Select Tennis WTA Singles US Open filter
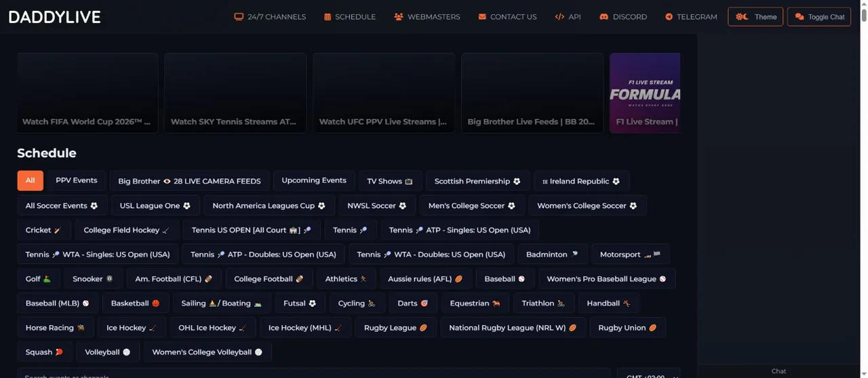This screenshot has width=868, height=378. (98, 254)
